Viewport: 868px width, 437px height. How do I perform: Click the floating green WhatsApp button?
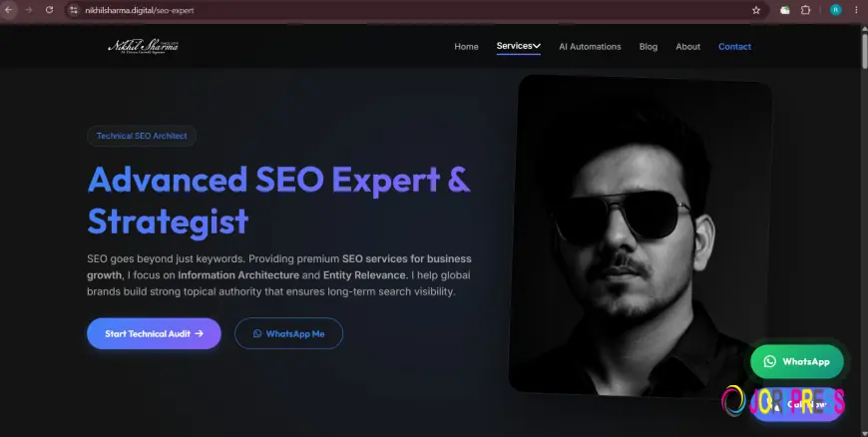tap(796, 362)
